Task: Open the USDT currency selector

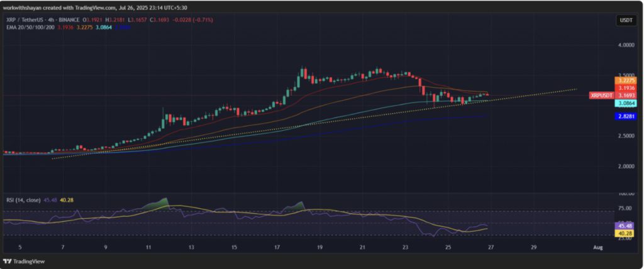Action: [x=625, y=21]
